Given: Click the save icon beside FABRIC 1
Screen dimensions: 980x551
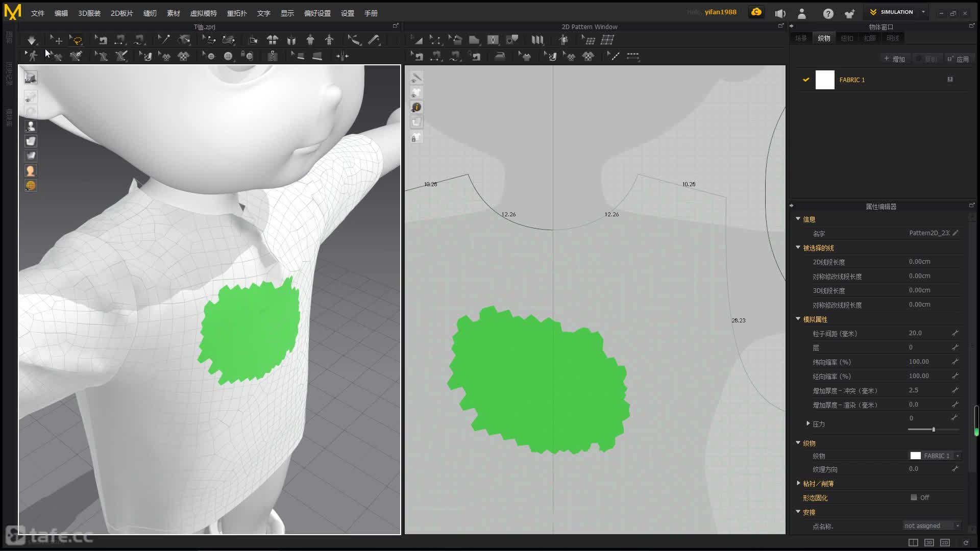Looking at the screenshot, I should point(950,80).
